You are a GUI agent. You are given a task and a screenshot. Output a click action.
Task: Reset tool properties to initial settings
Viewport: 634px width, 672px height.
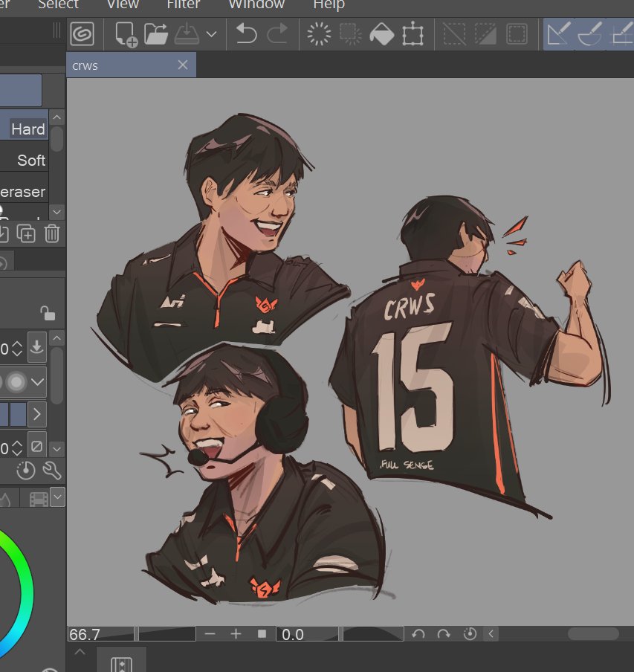pyautogui.click(x=26, y=470)
